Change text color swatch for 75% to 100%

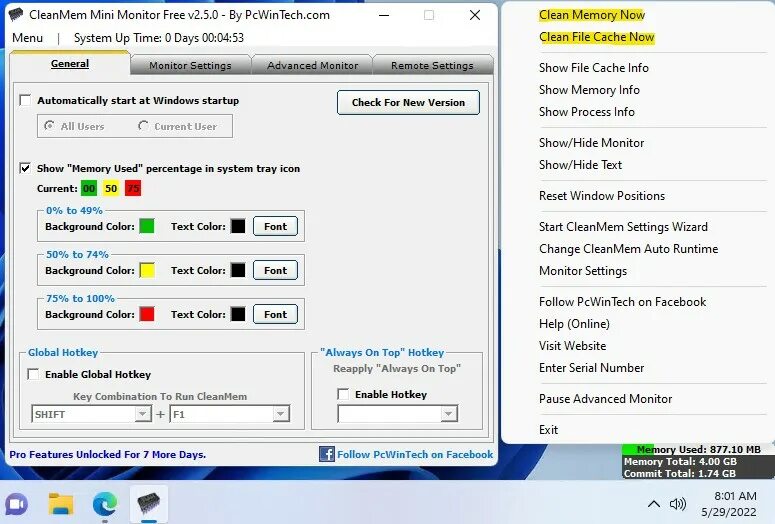pyautogui.click(x=238, y=314)
